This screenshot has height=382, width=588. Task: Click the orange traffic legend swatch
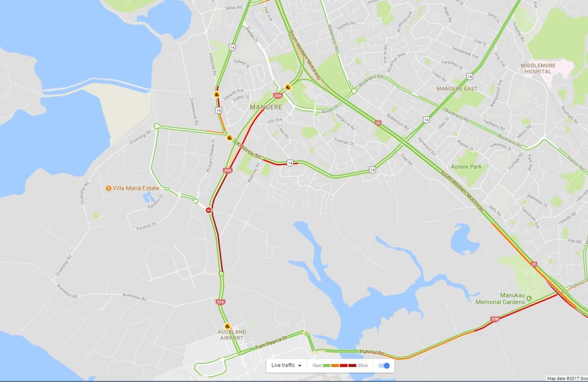click(335, 365)
